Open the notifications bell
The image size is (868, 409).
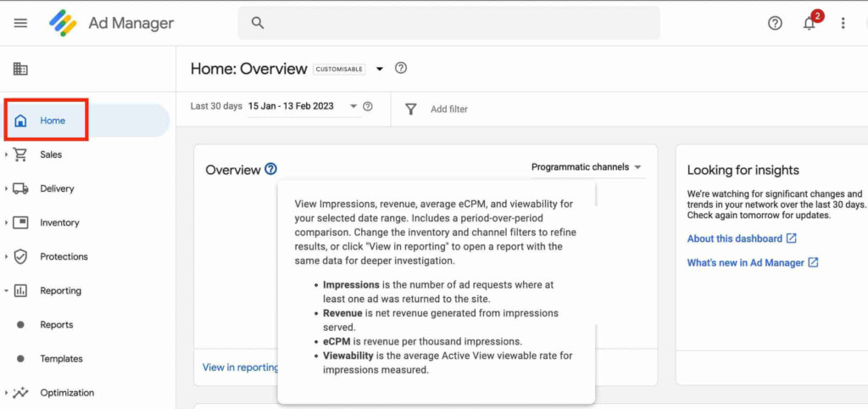(810, 23)
